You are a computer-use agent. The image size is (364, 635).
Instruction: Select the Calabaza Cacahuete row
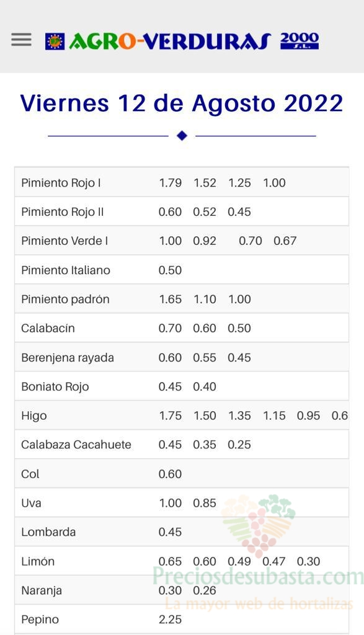click(x=182, y=444)
